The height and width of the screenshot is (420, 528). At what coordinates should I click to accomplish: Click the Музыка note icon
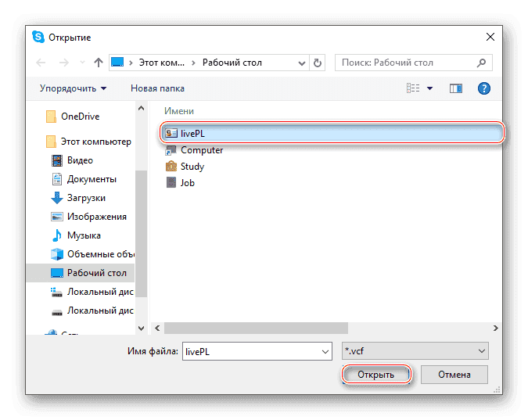point(57,235)
